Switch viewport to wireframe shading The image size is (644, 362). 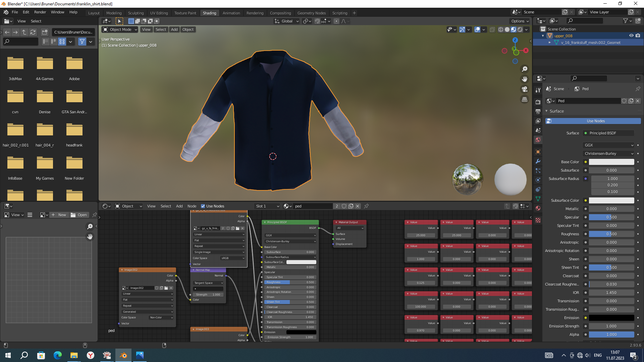click(501, 29)
